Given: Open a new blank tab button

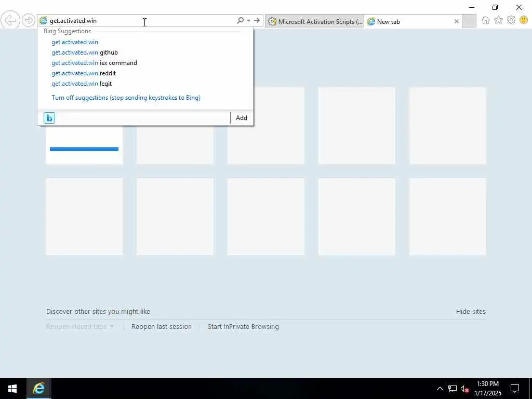Looking at the screenshot, I should point(469,21).
